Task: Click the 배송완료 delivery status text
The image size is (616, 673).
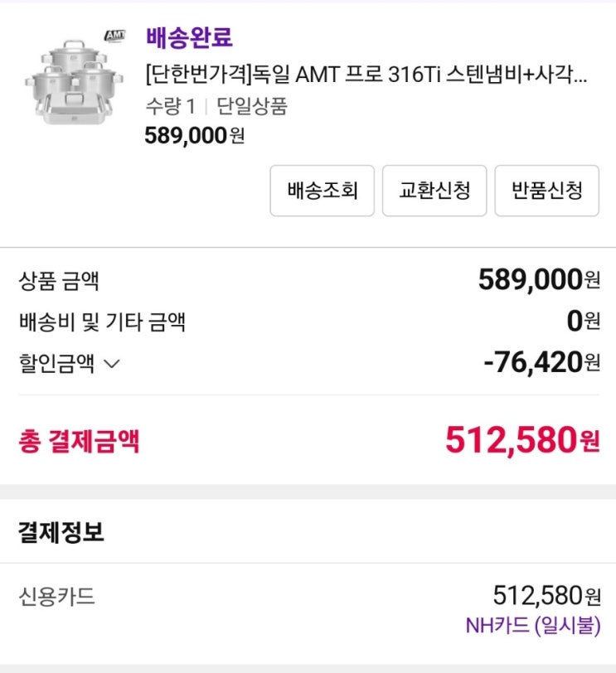Action: (x=189, y=37)
